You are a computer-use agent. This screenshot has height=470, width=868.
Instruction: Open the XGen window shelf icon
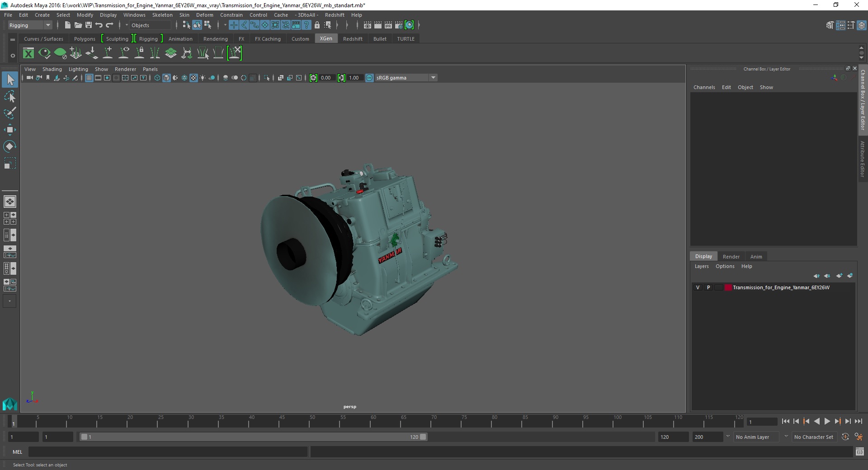(x=28, y=53)
